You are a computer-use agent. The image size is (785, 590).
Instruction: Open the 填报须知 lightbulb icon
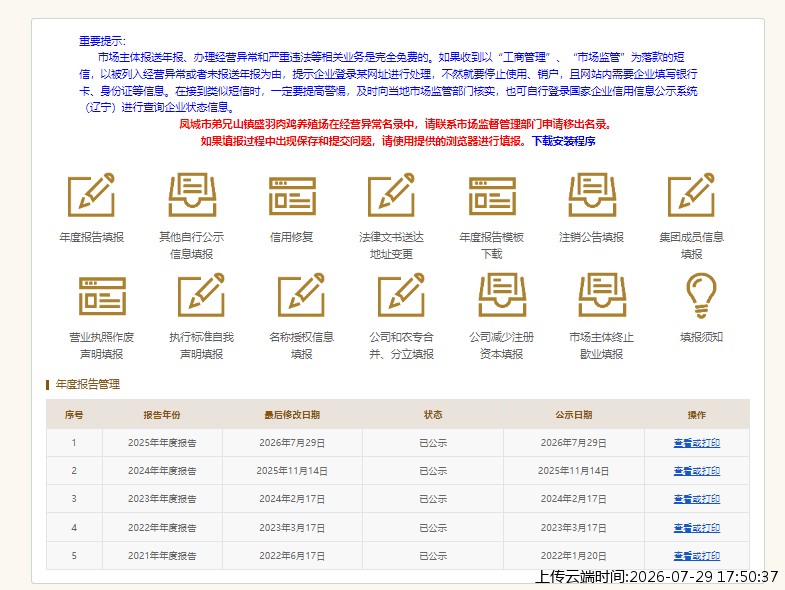coord(701,296)
